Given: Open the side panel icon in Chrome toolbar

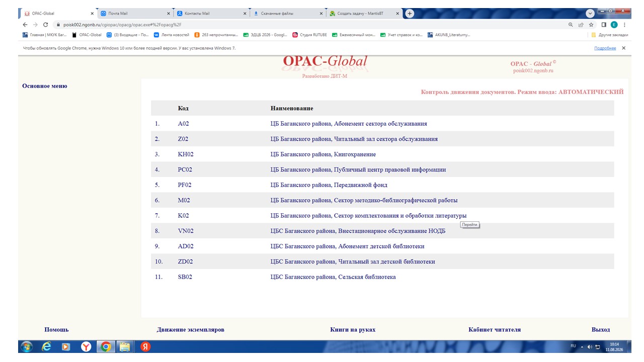Looking at the screenshot, I should click(x=604, y=24).
